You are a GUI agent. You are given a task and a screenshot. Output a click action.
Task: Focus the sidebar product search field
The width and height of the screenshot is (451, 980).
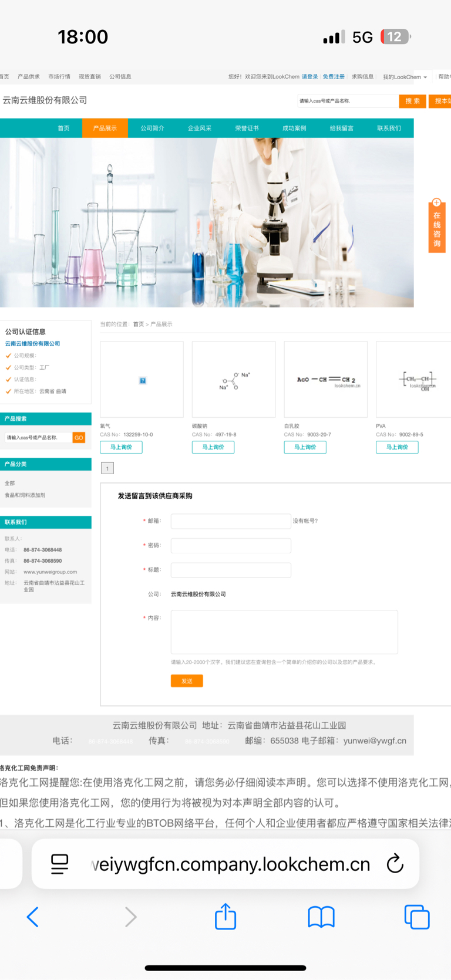point(38,438)
